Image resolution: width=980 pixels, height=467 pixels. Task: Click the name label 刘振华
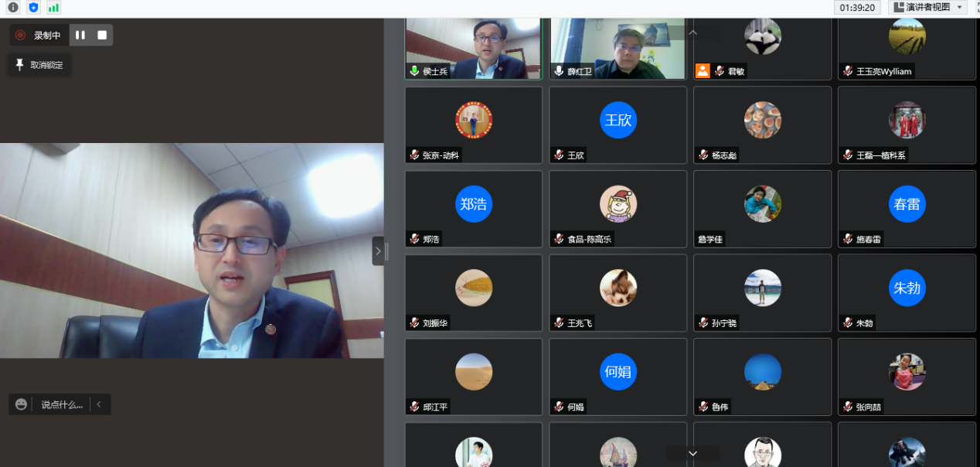(x=435, y=323)
